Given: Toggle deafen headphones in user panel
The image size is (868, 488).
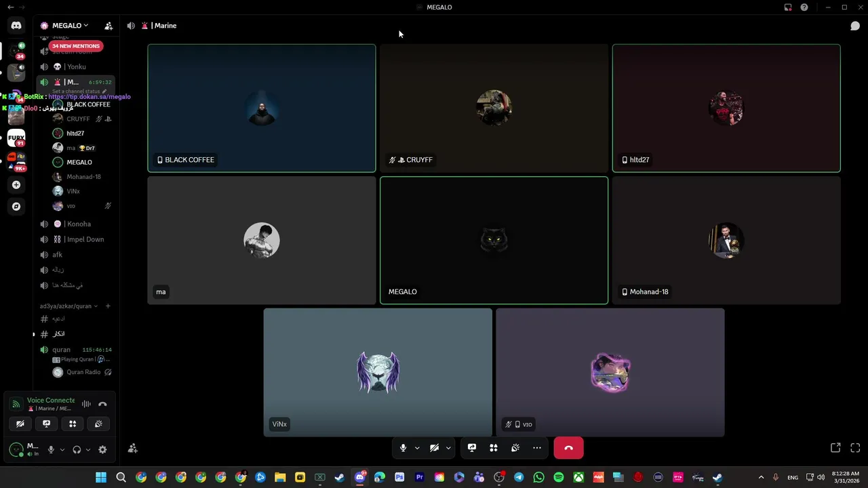Looking at the screenshot, I should [77, 449].
